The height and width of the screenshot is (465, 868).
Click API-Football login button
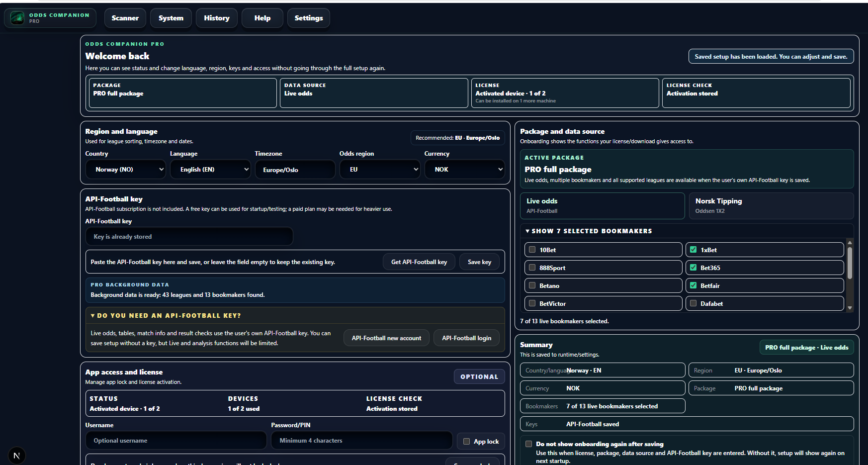[467, 338]
